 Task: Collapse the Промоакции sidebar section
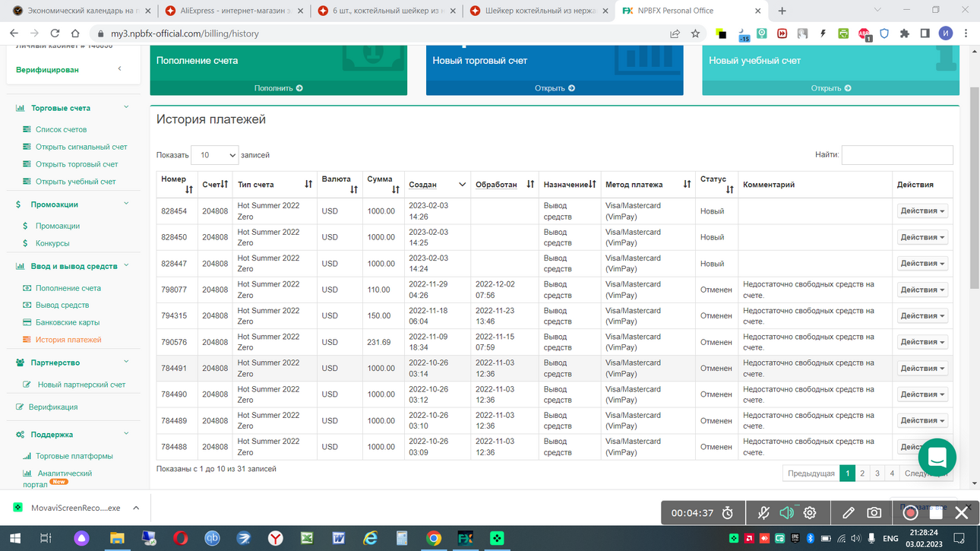click(x=126, y=204)
